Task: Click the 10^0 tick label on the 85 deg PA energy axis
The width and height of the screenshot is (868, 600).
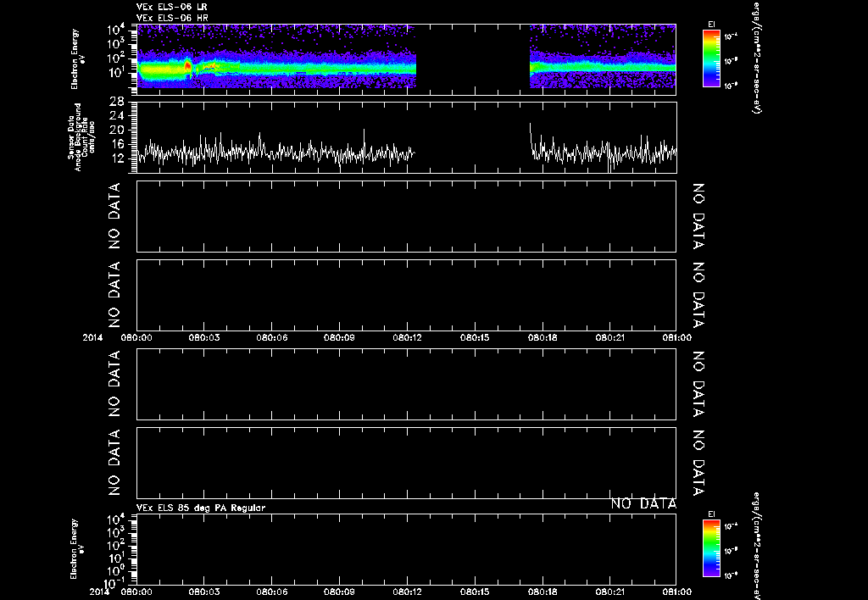Action: (x=115, y=570)
